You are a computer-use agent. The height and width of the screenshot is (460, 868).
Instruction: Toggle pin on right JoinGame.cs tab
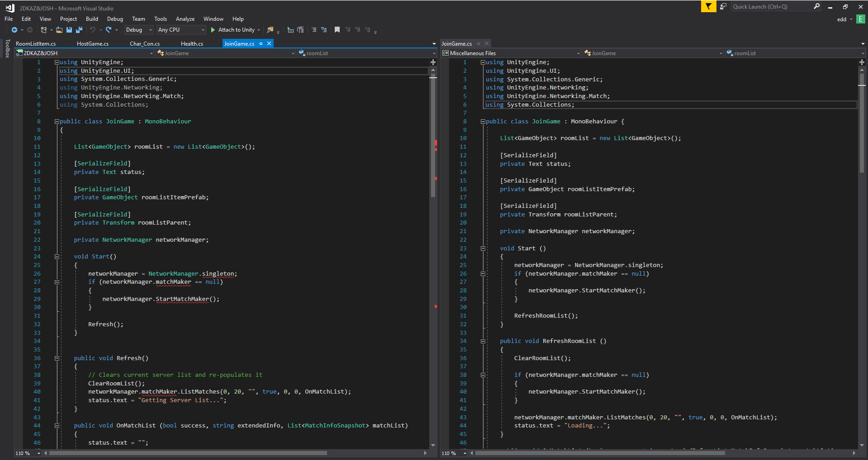(x=478, y=44)
